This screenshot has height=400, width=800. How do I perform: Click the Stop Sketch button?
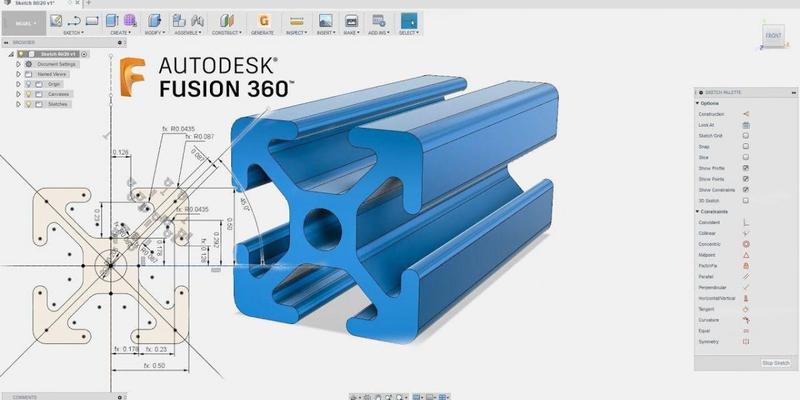pos(776,363)
